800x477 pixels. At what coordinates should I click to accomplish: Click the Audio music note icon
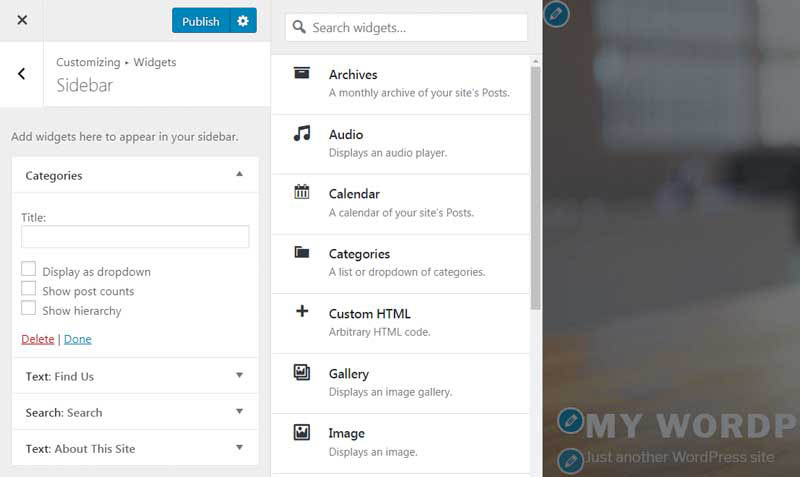click(301, 133)
